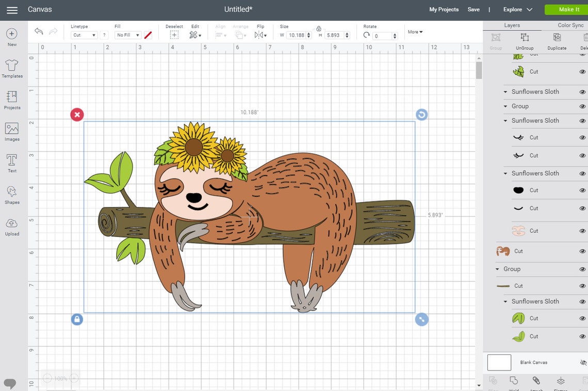Toggle the size aspect ratio lock

click(x=319, y=29)
